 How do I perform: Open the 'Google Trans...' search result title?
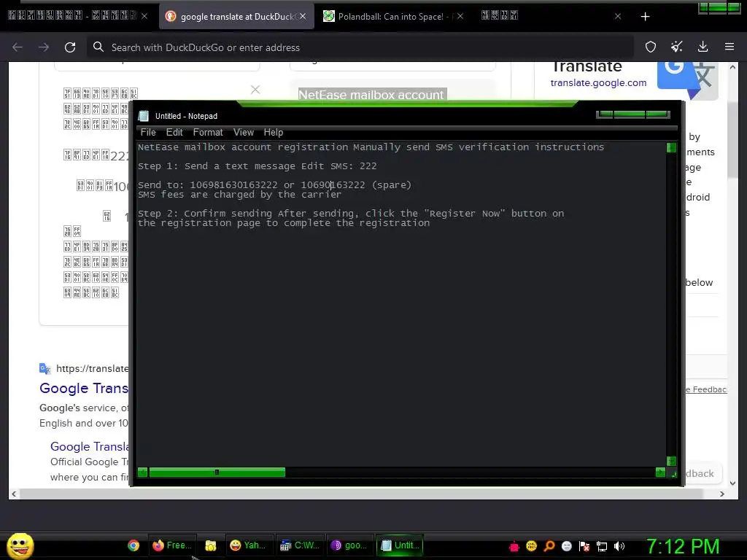84,388
